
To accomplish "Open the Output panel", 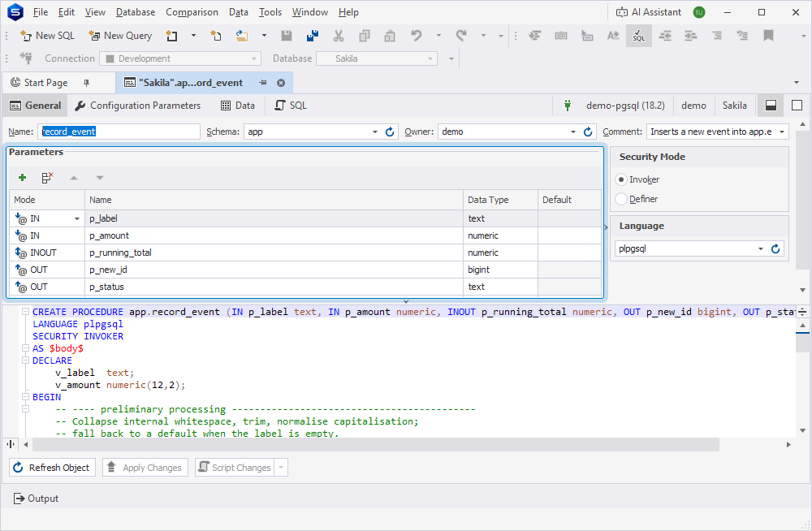I will point(36,499).
